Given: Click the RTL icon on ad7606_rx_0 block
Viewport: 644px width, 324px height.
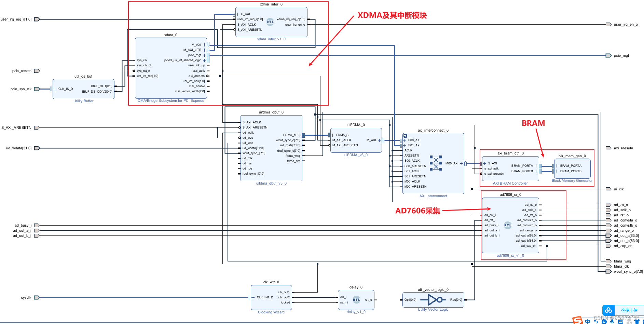Looking at the screenshot, I should (x=508, y=225).
